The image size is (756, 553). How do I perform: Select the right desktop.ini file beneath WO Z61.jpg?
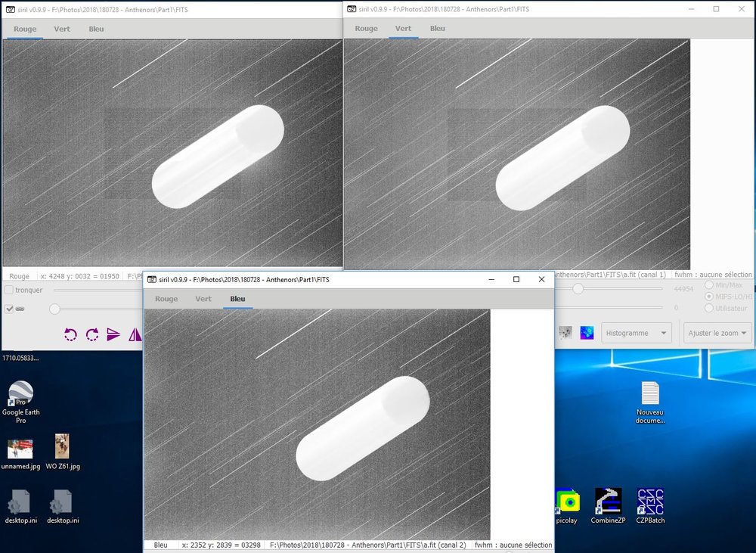(x=63, y=507)
